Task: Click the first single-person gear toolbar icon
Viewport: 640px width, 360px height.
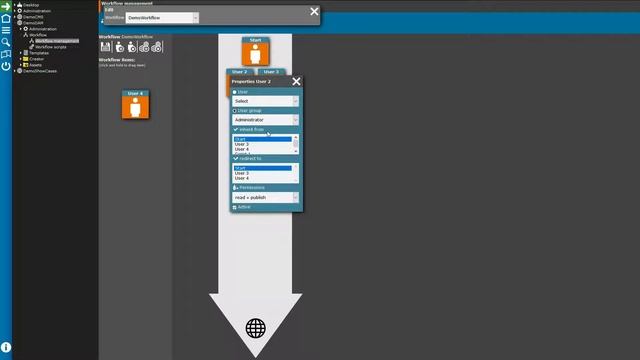Action: [119, 47]
